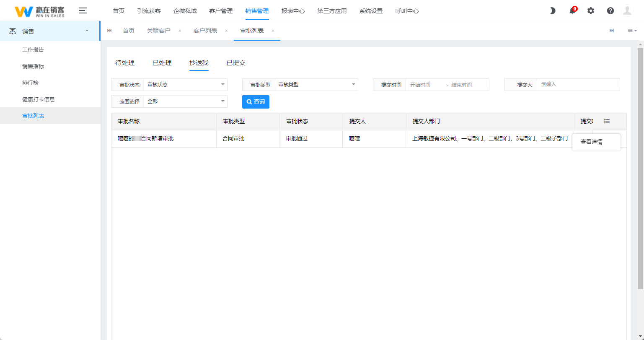Click the 提交人部门 column header
Viewport: 644px width, 340px height.
click(490, 122)
